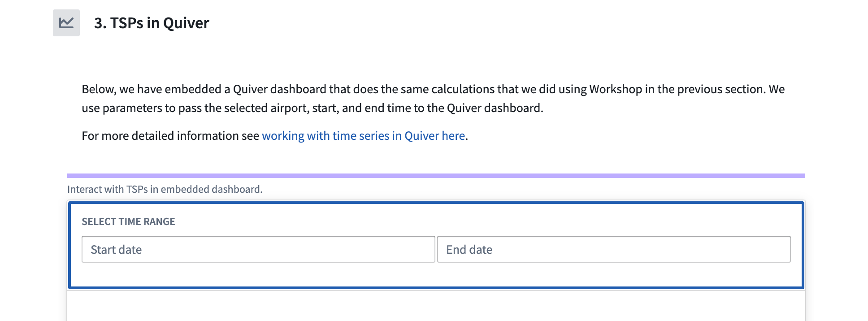Click the text 'For more detailed information see'

coord(170,136)
